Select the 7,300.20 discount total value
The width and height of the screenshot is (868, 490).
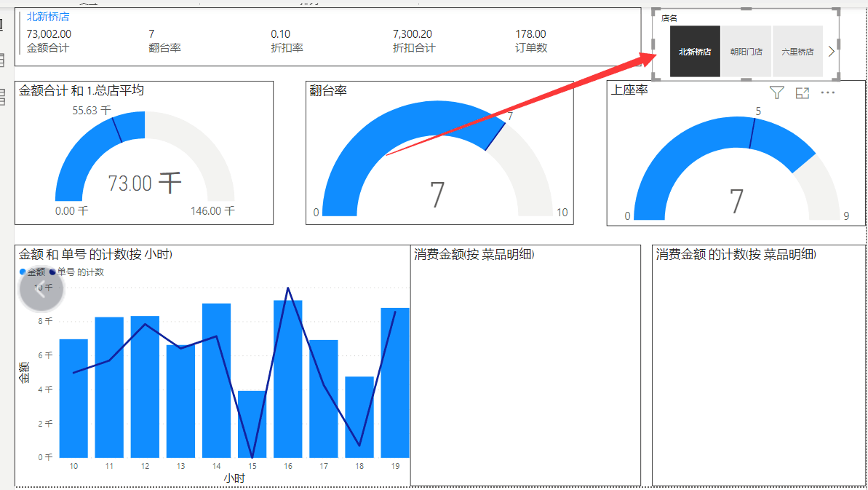413,33
